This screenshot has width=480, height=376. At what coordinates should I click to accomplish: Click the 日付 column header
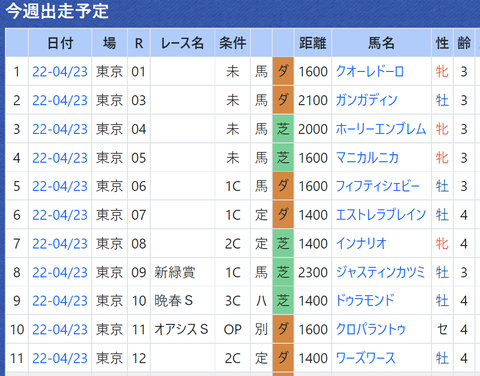tap(60, 43)
